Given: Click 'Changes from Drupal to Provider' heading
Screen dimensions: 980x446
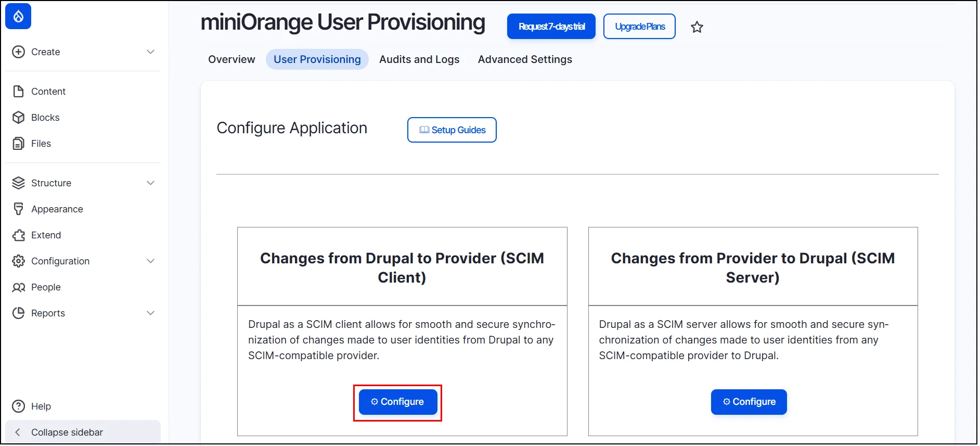Looking at the screenshot, I should [402, 267].
